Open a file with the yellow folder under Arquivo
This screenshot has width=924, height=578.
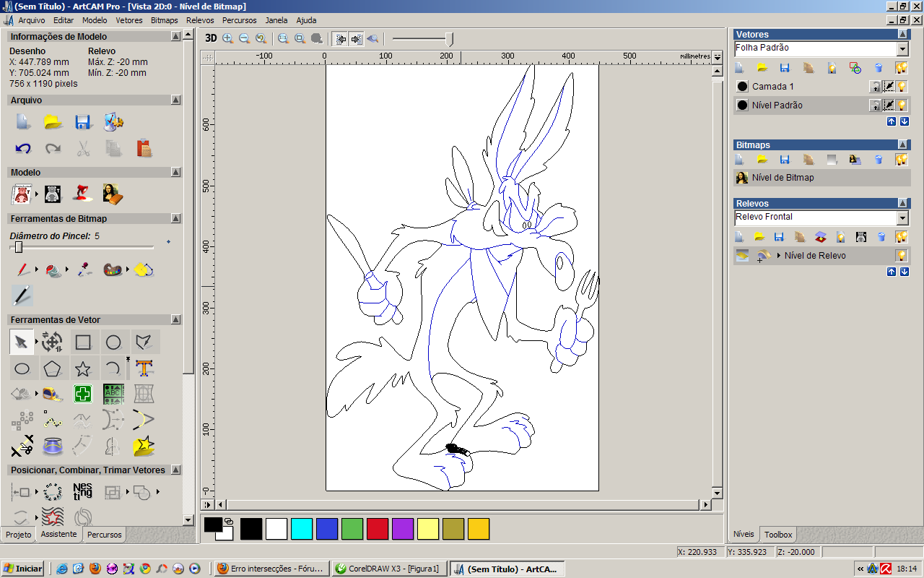pos(53,122)
